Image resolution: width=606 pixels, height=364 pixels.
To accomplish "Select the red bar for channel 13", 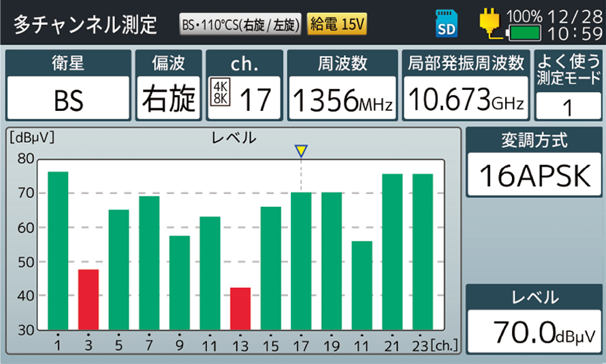I will [240, 308].
